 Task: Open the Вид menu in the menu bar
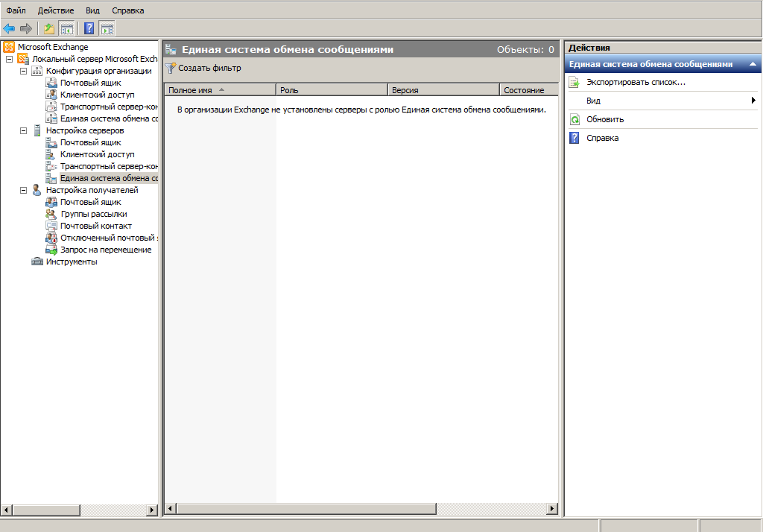[92, 10]
